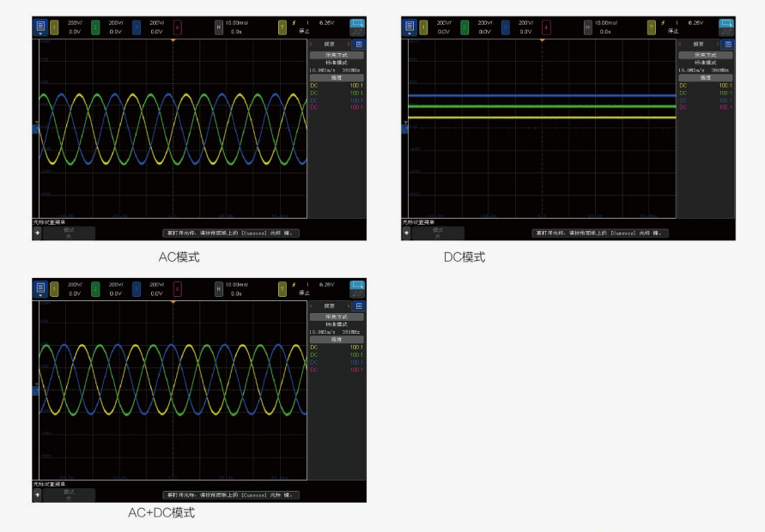
Task: Click sidebar acquisition header bar on DC模式 scope
Action: [706, 55]
